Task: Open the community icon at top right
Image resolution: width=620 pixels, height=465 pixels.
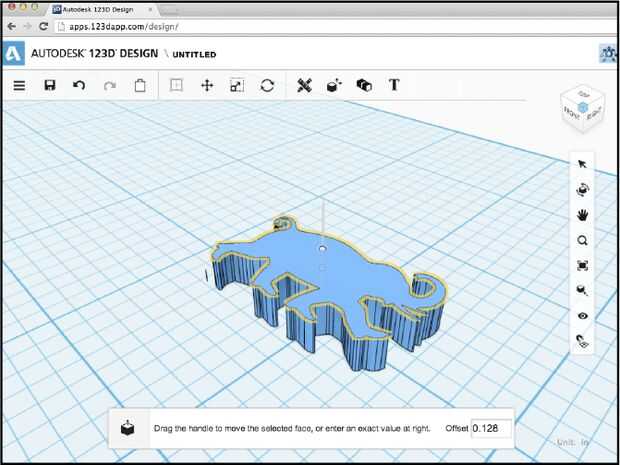Action: pyautogui.click(x=608, y=53)
